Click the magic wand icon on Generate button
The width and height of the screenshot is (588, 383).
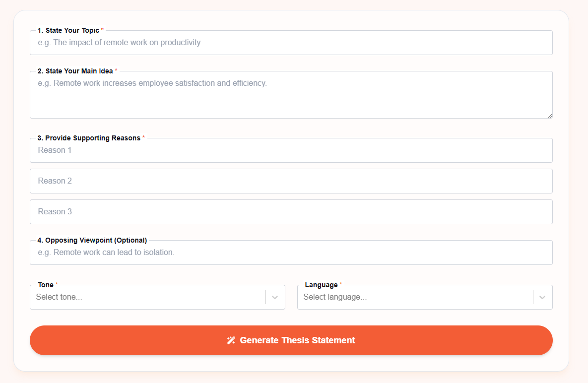tap(231, 340)
